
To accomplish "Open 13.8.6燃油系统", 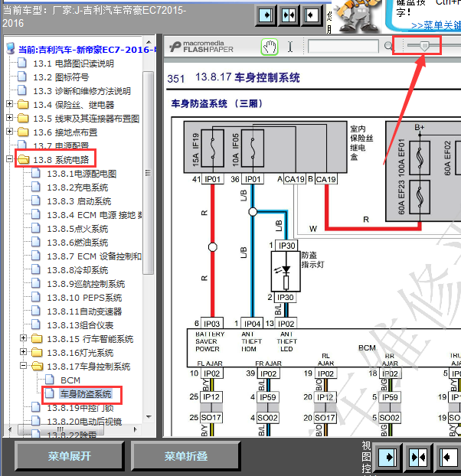I will coord(77,243).
